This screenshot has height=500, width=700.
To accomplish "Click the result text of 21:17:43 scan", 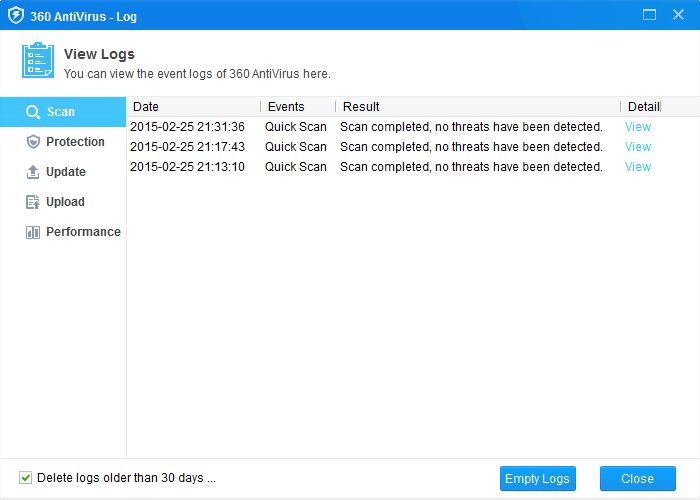I will [x=471, y=147].
